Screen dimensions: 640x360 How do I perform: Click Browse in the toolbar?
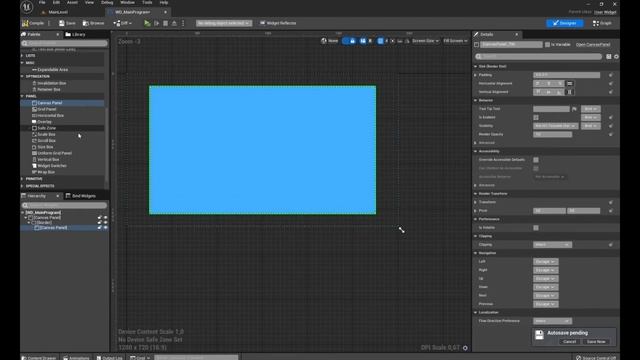[x=93, y=23]
